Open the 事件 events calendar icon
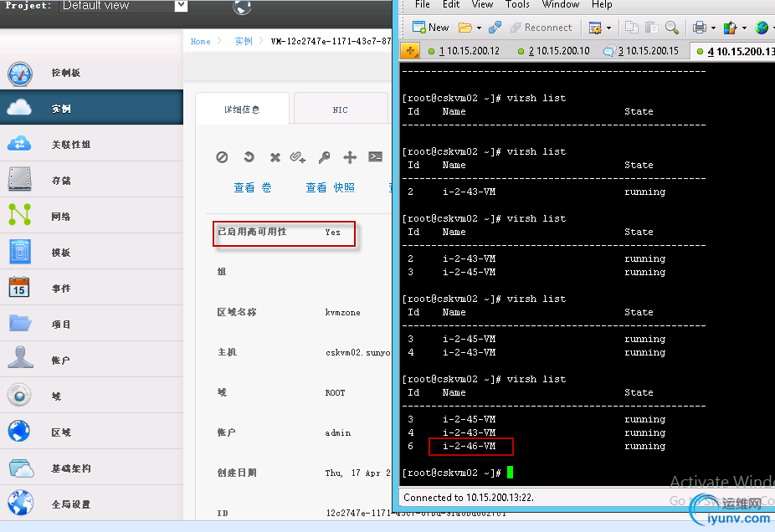775x532 pixels. [20, 287]
